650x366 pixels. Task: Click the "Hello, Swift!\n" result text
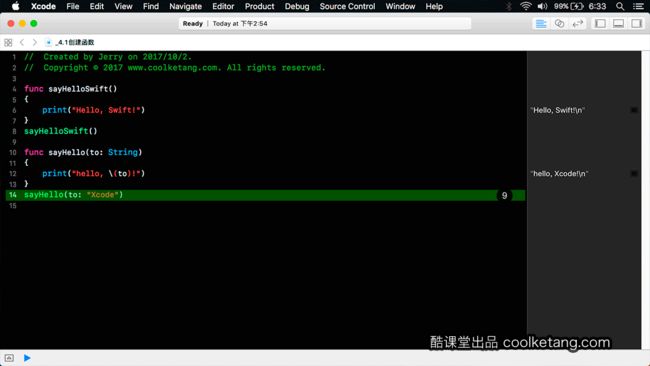(558, 110)
